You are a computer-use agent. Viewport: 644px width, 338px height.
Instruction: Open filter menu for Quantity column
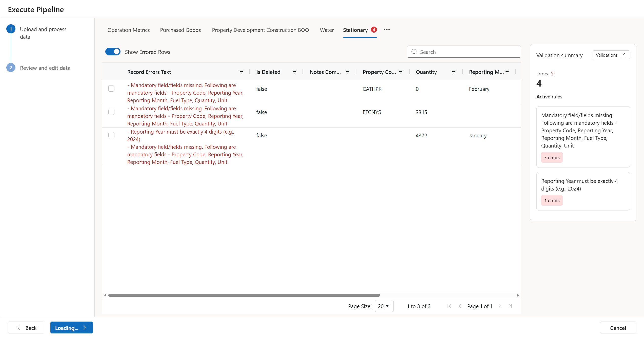coord(454,72)
